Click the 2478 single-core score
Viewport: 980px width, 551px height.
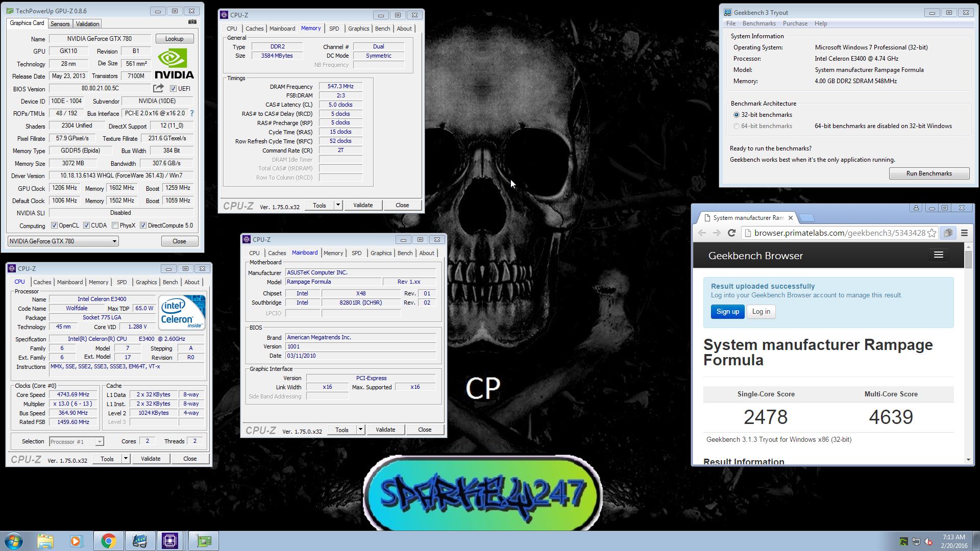click(766, 417)
